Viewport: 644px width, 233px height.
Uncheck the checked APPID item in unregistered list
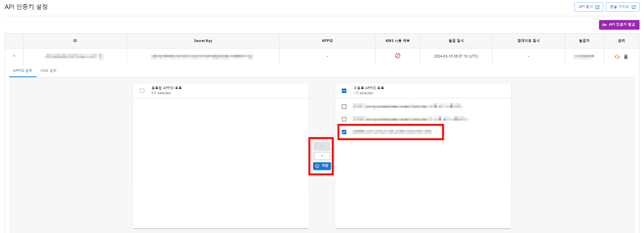tap(344, 132)
